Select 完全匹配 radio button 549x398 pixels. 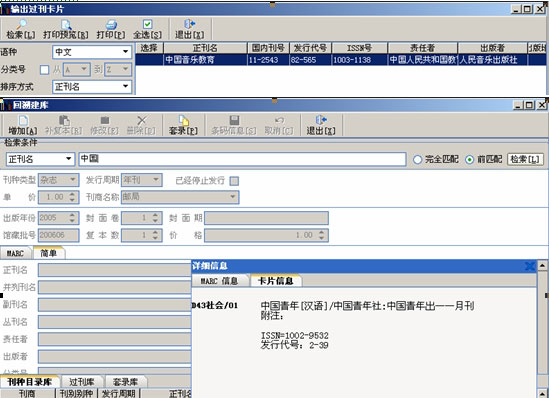[417, 160]
